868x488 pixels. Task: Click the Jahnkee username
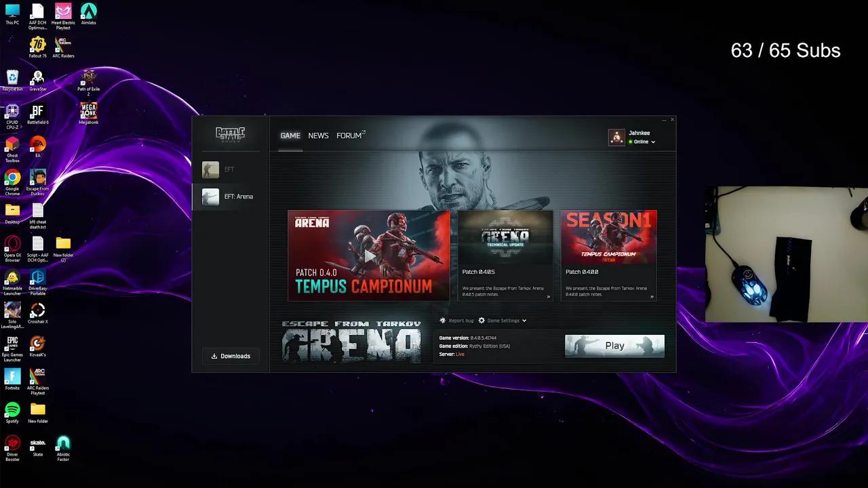639,133
